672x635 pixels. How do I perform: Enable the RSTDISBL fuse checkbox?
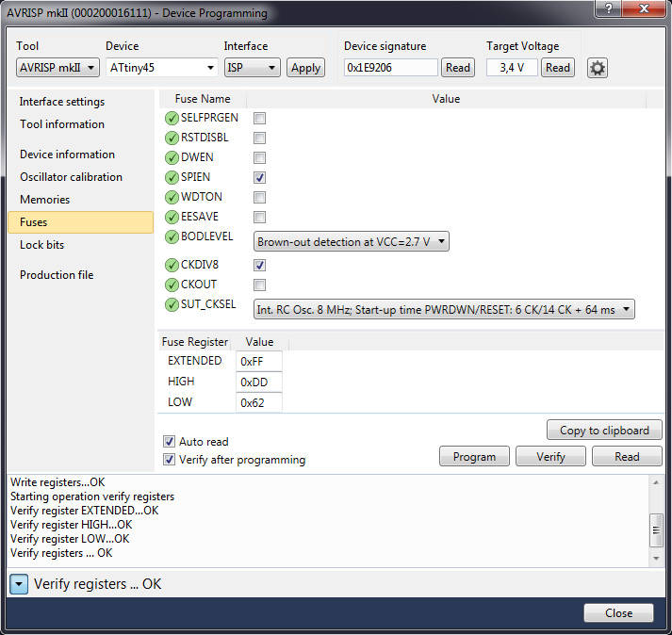click(259, 138)
